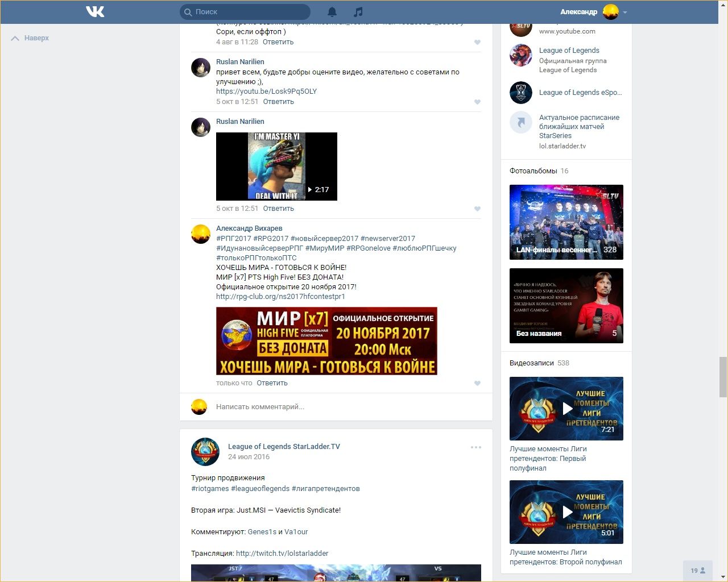728x582 pixels.
Task: Open Лучшие моменты Первый полуфинал title
Action: coord(548,459)
